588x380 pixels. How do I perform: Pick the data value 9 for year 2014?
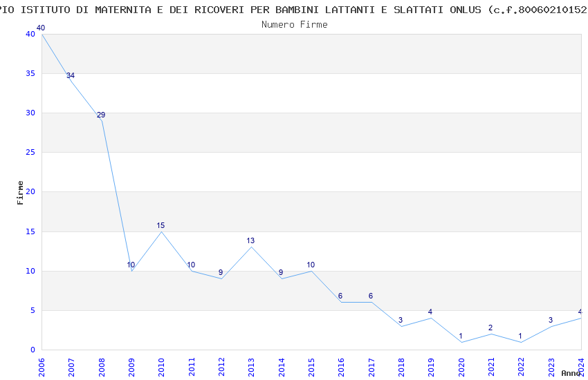click(281, 272)
